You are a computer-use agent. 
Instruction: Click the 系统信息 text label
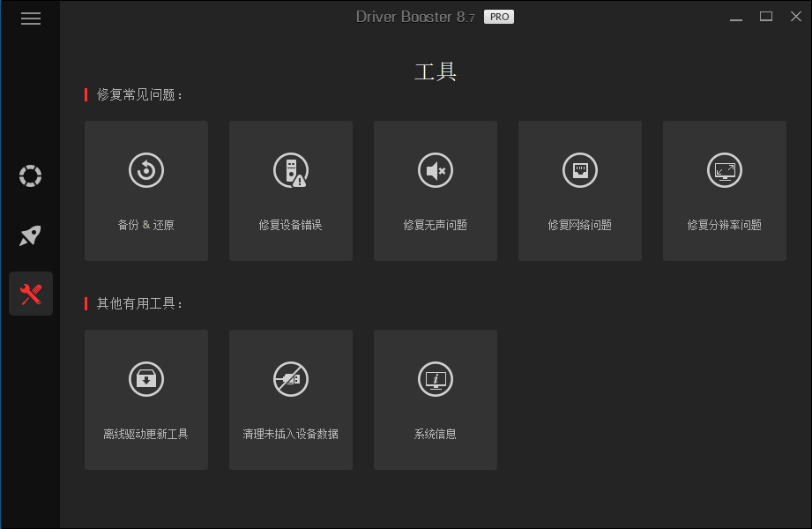pyautogui.click(x=435, y=433)
